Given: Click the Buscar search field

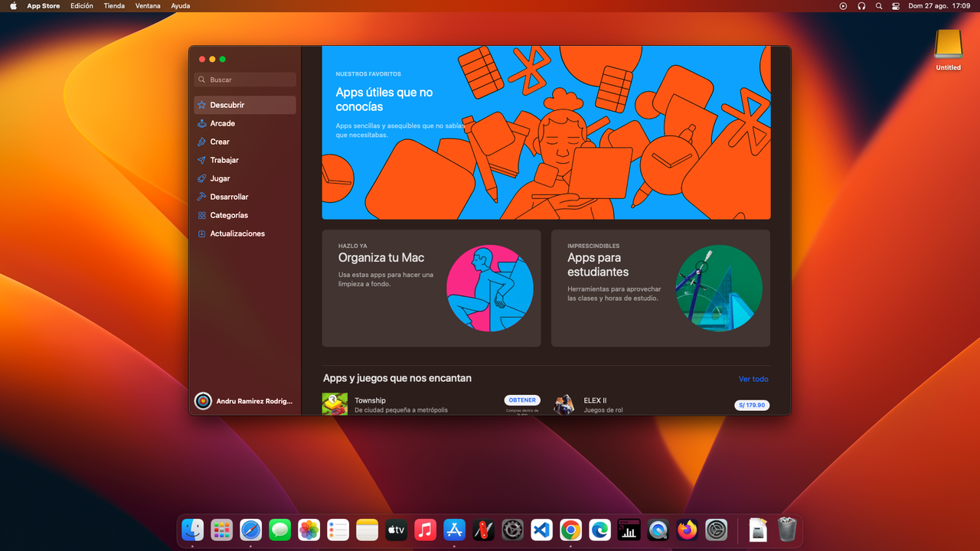Looking at the screenshot, I should (244, 80).
